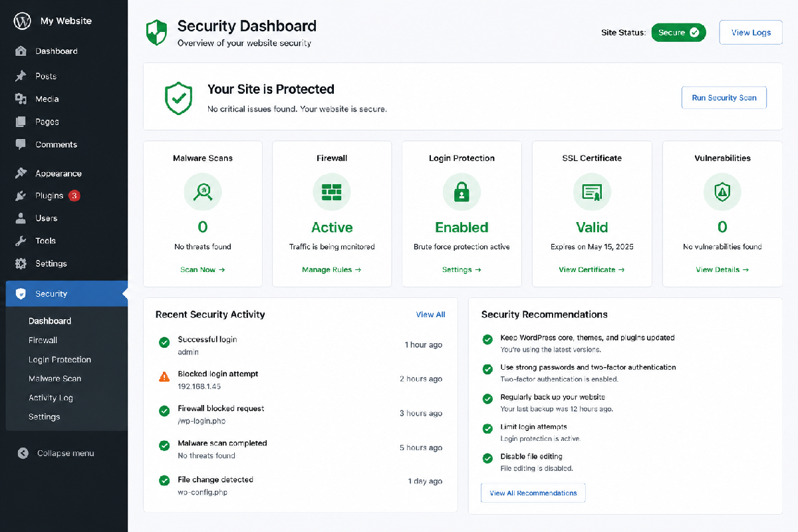Click the Collapse menu label

click(66, 454)
